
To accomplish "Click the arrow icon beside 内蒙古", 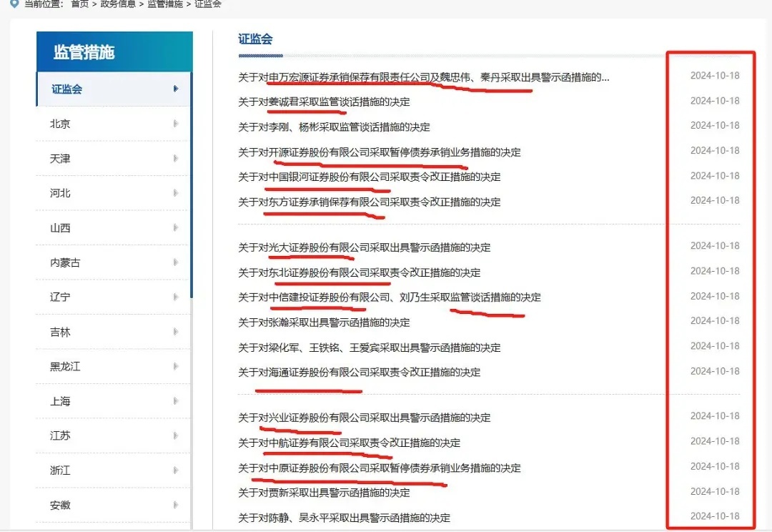I will click(176, 262).
